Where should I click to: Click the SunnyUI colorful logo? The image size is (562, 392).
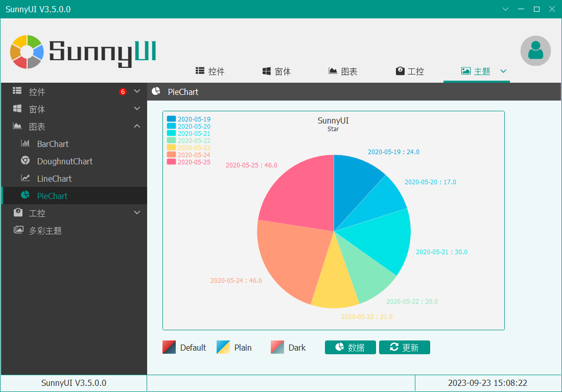[27, 52]
